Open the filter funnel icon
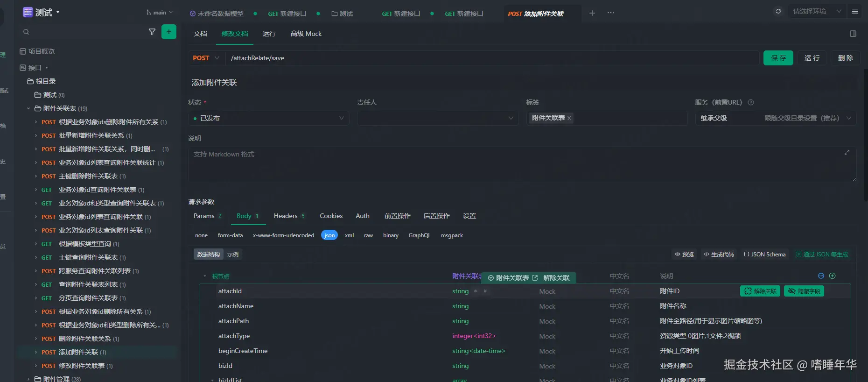Viewport: 868px width, 382px height. pyautogui.click(x=152, y=32)
